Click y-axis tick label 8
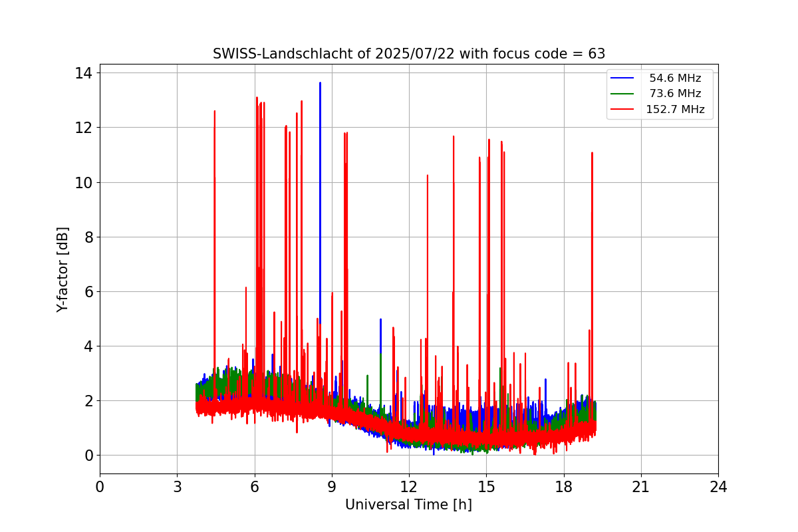Image resolution: width=798 pixels, height=532 pixels. [89, 237]
